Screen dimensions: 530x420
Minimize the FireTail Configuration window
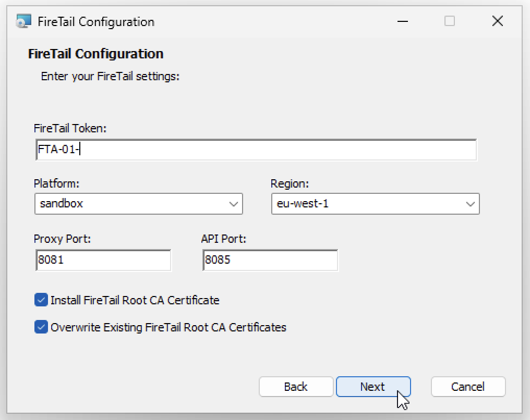point(402,21)
